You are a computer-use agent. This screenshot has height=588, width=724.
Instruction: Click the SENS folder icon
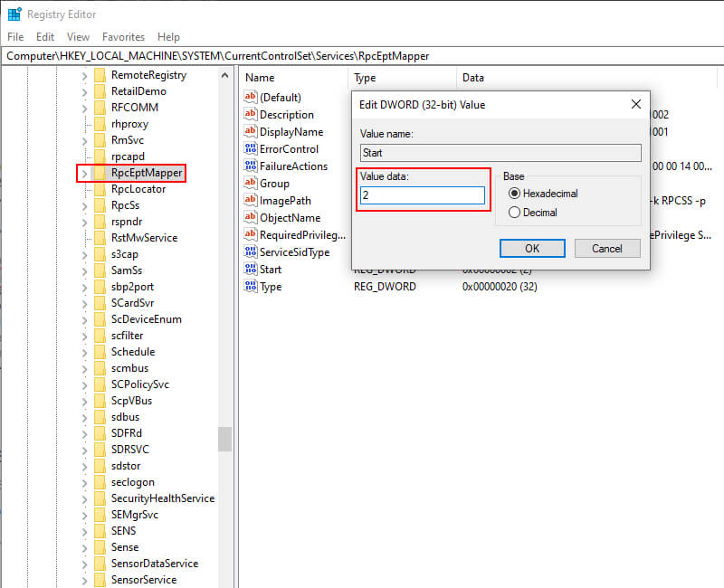[100, 531]
